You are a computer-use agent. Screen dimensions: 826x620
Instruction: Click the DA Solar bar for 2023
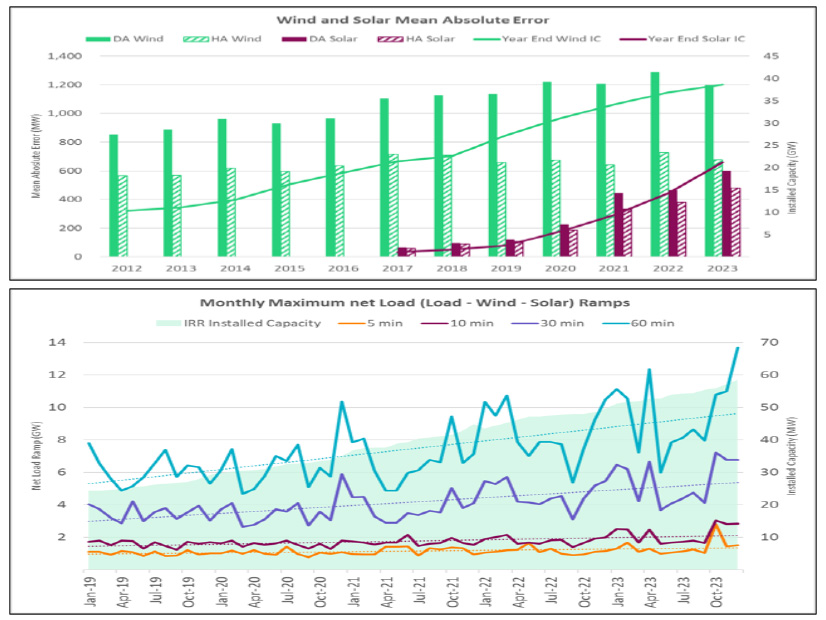(726, 213)
